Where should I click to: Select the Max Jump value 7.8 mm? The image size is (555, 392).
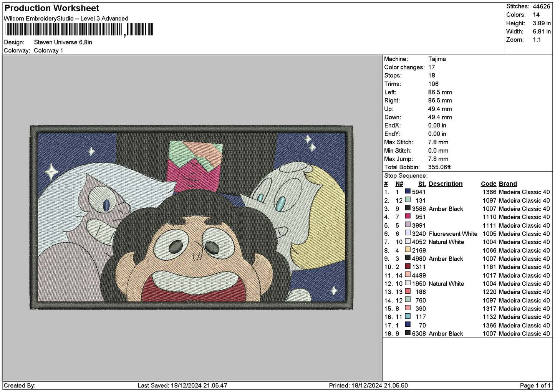(438, 159)
